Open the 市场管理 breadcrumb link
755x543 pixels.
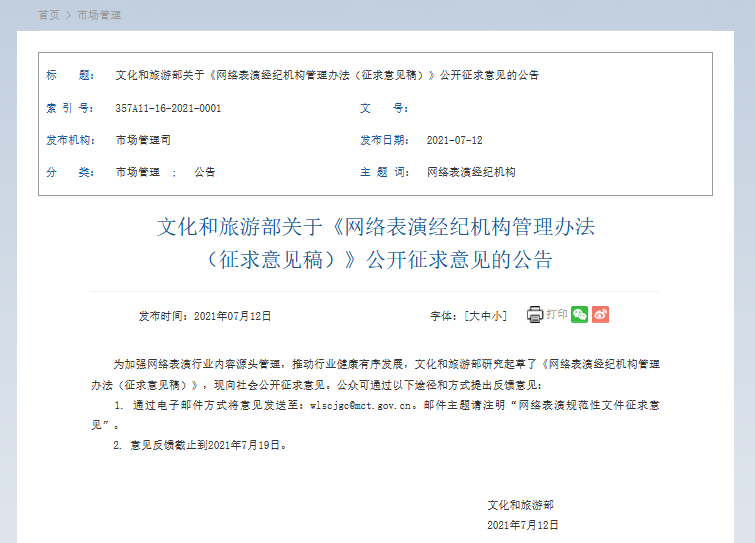pos(99,15)
